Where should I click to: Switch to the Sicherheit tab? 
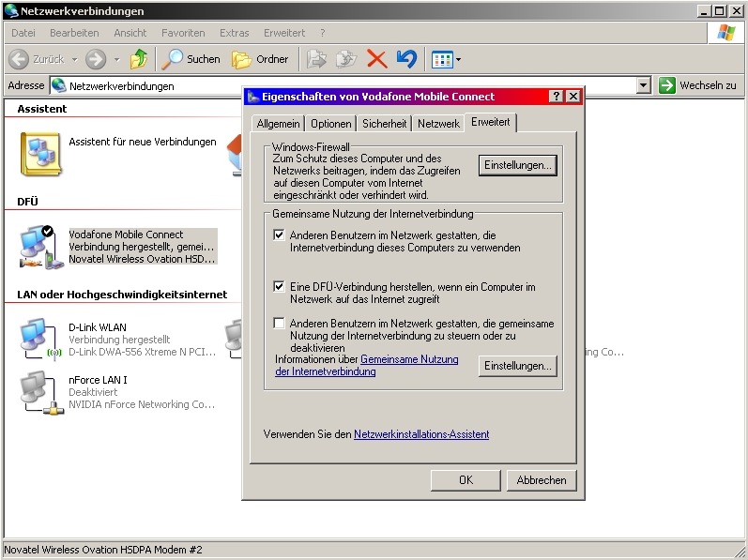385,124
